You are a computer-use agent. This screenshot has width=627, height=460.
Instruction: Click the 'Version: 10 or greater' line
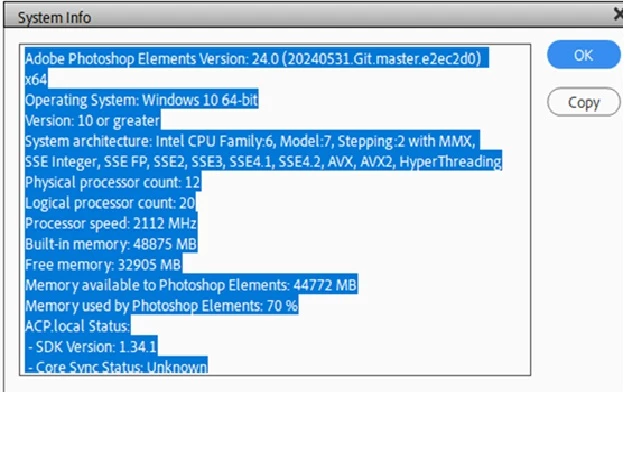[x=92, y=120]
